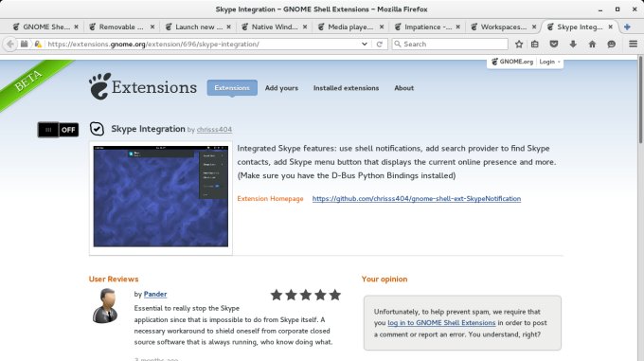Close the Workspaces tab

534,27
